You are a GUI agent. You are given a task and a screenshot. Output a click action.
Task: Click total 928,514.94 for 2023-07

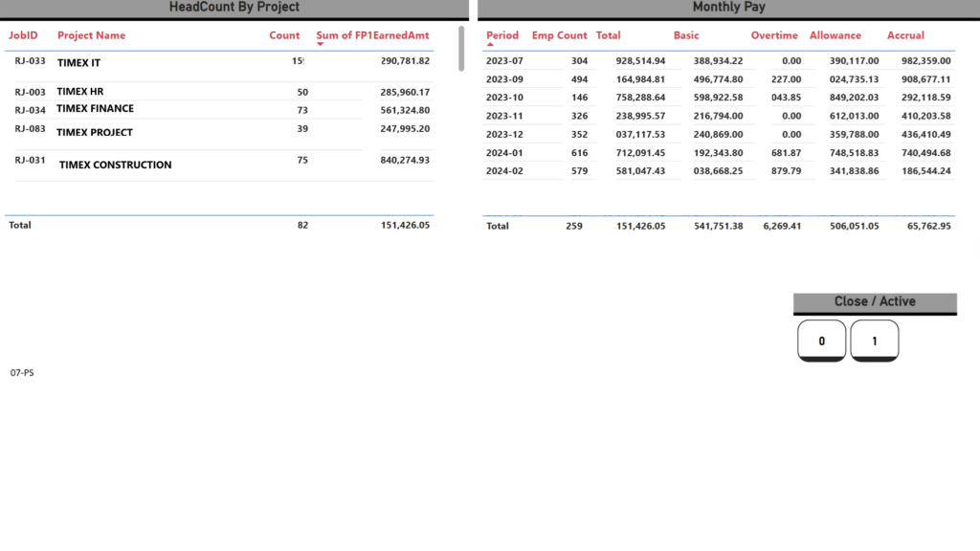640,61
